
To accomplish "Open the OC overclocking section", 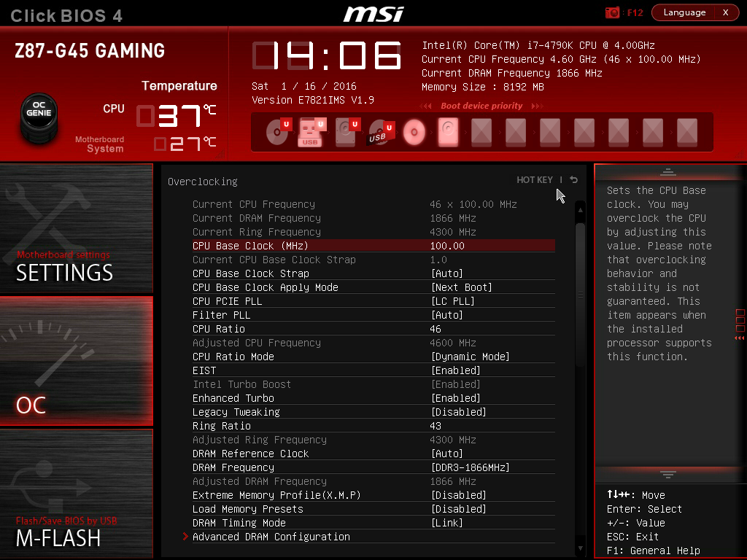I will pyautogui.click(x=76, y=360).
